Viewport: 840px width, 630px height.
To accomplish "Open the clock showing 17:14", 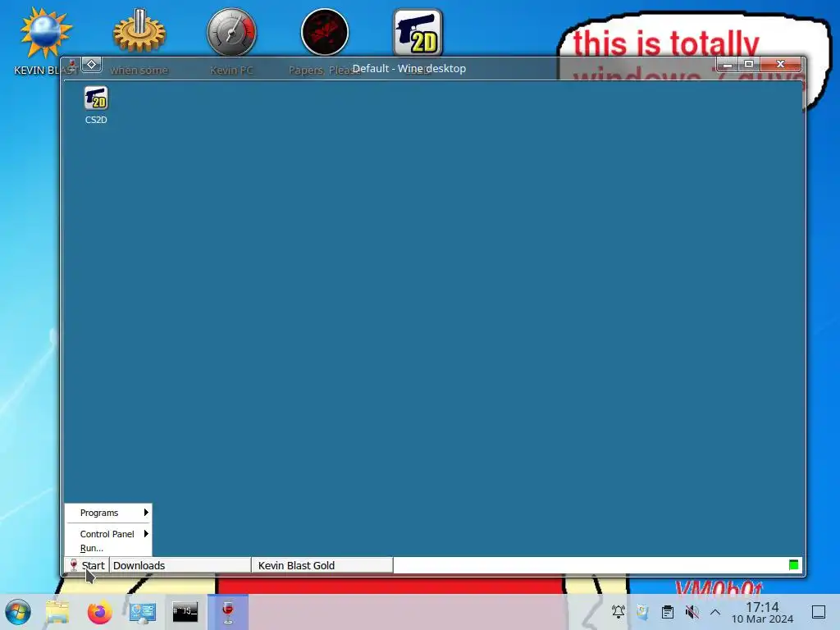I will [x=762, y=612].
